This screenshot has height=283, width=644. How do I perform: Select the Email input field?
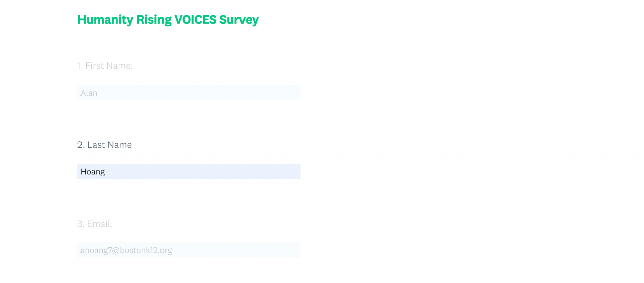coord(189,250)
